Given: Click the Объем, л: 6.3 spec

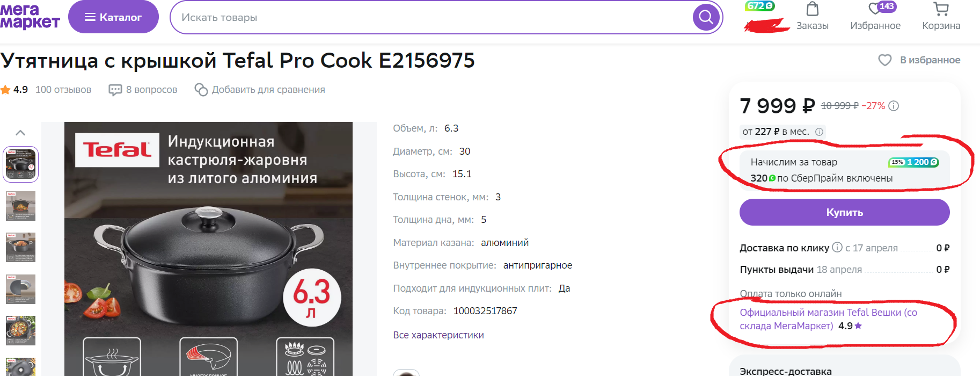Looking at the screenshot, I should click(x=426, y=128).
